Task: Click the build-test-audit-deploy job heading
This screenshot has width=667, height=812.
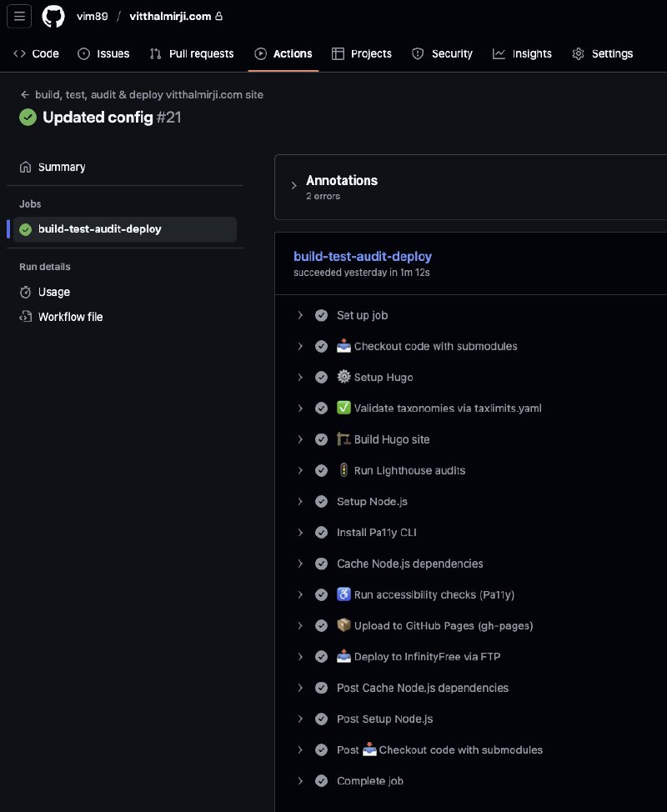Action: 363,256
